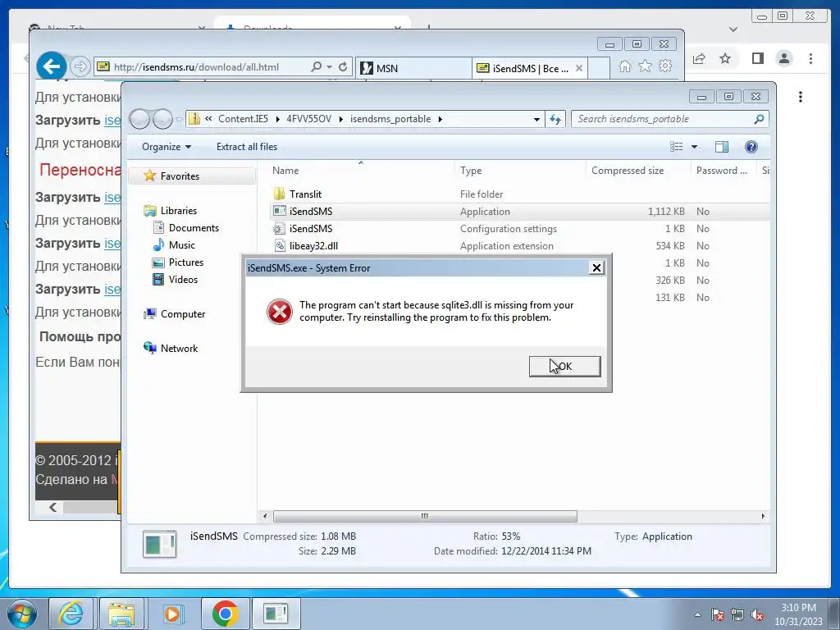The image size is (840, 630).
Task: Open Documents library
Action: pos(194,228)
